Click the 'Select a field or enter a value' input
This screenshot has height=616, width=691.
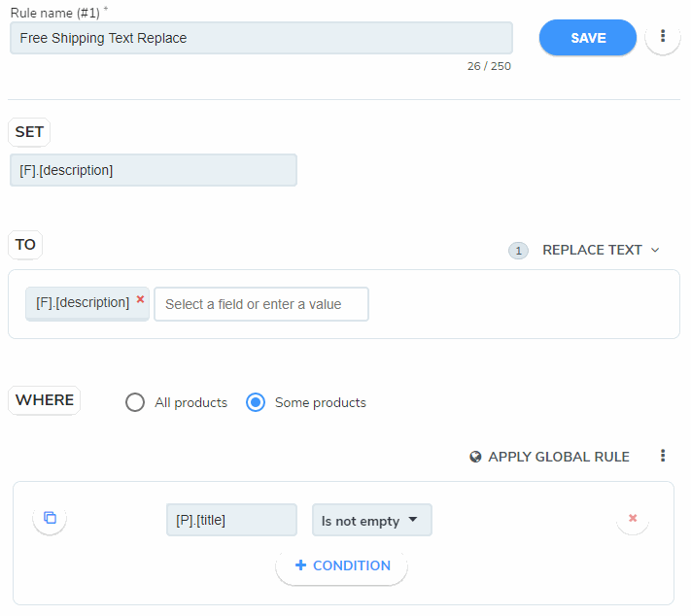261,304
